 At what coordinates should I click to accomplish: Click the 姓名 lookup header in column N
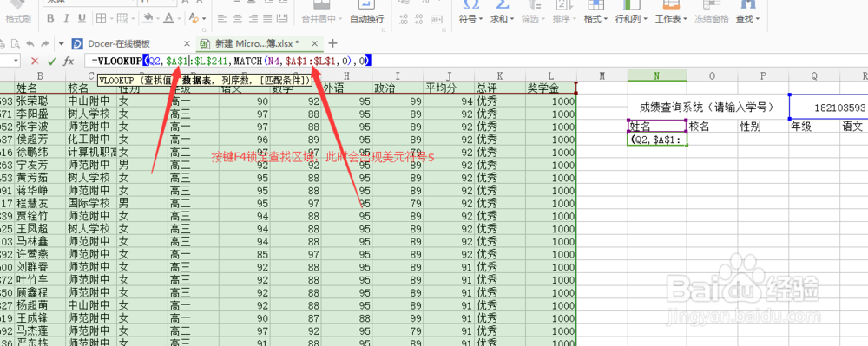[x=657, y=126]
